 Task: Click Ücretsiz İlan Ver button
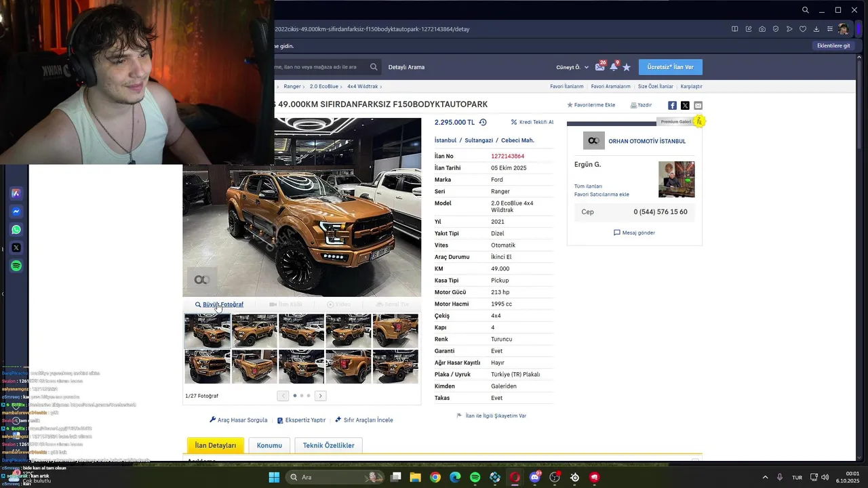point(671,67)
